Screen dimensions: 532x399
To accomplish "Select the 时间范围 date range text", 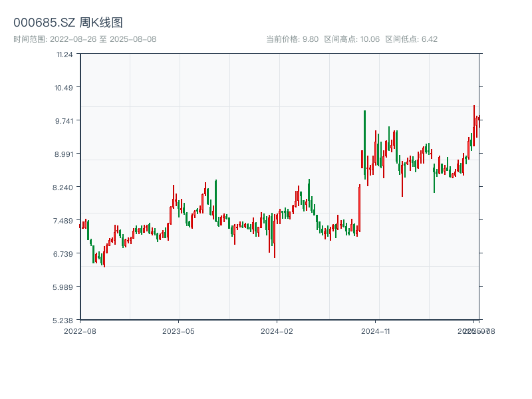I will point(84,39).
